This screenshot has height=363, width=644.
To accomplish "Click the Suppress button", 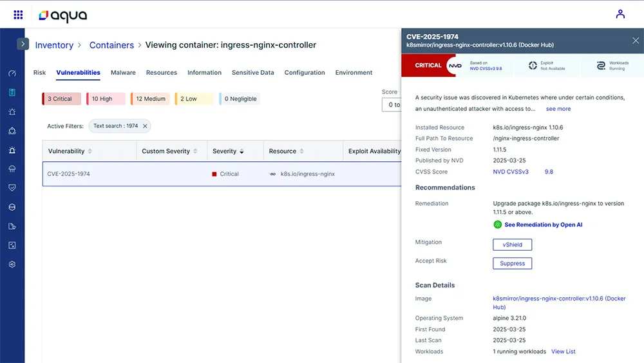I will point(512,263).
